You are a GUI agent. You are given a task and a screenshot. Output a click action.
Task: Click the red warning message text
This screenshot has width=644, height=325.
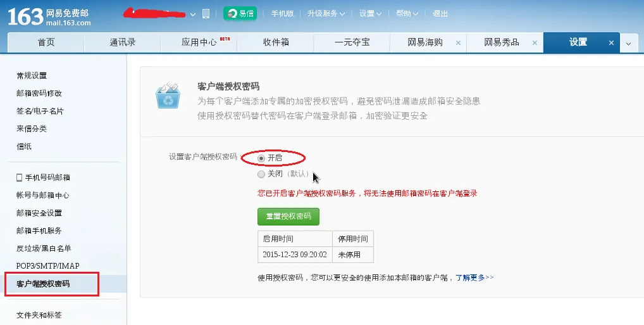(367, 193)
